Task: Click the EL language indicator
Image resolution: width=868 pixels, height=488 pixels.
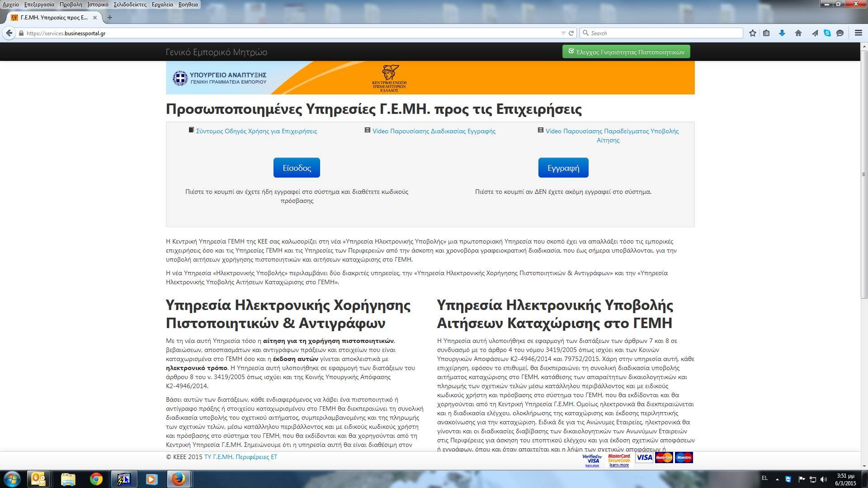Action: (x=764, y=478)
